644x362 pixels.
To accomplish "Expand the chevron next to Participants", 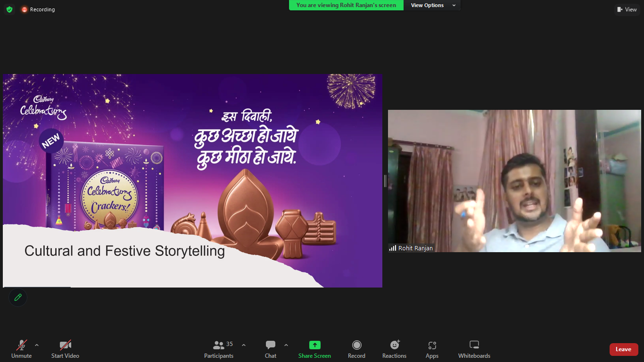I will click(x=244, y=345).
